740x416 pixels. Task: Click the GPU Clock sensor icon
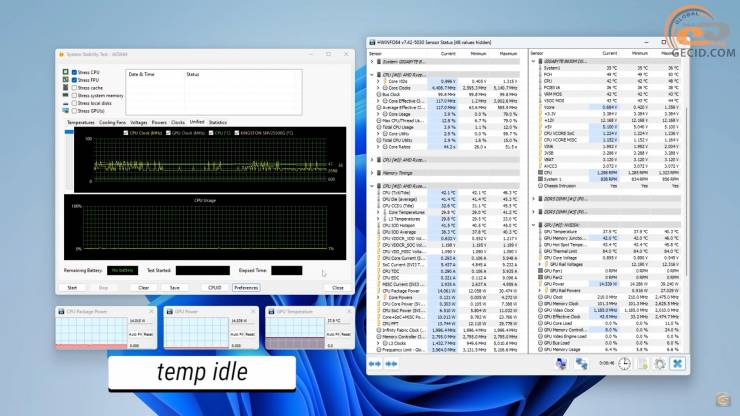[x=540, y=297]
